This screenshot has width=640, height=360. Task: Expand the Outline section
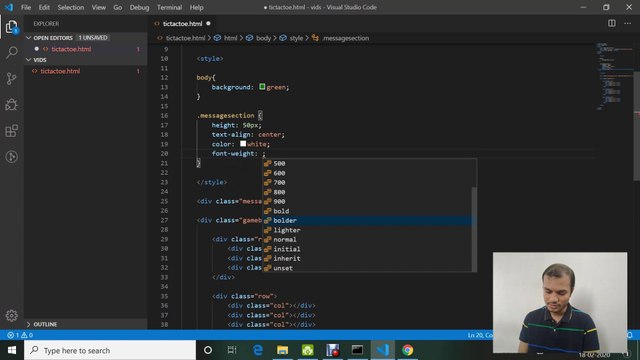click(29, 324)
